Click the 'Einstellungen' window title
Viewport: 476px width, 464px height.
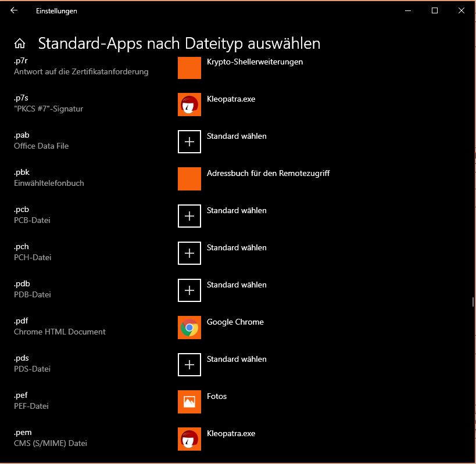pyautogui.click(x=56, y=11)
